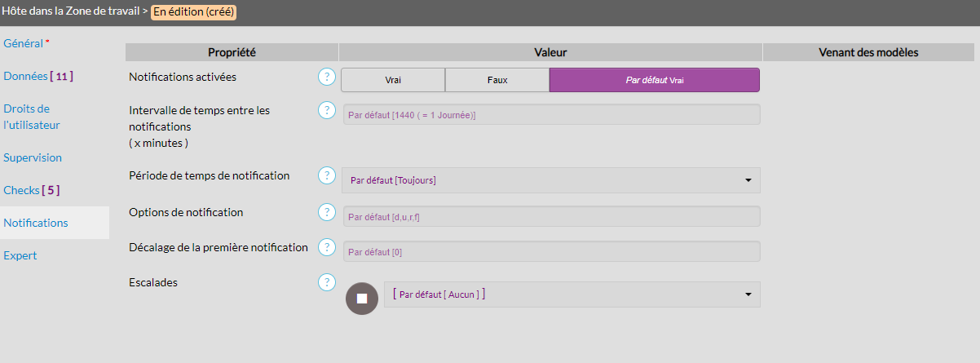Open the Supervision tab
Screen dimensions: 980x363
33,157
